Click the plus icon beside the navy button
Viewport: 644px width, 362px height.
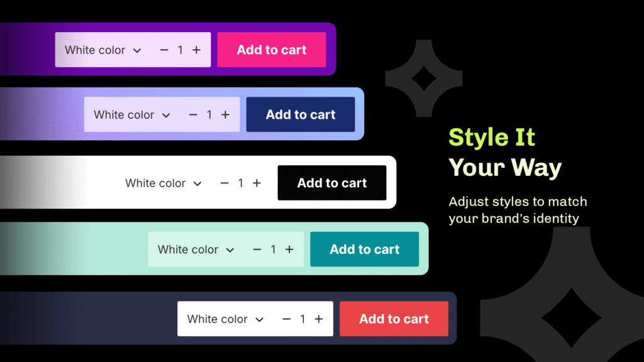click(x=226, y=114)
